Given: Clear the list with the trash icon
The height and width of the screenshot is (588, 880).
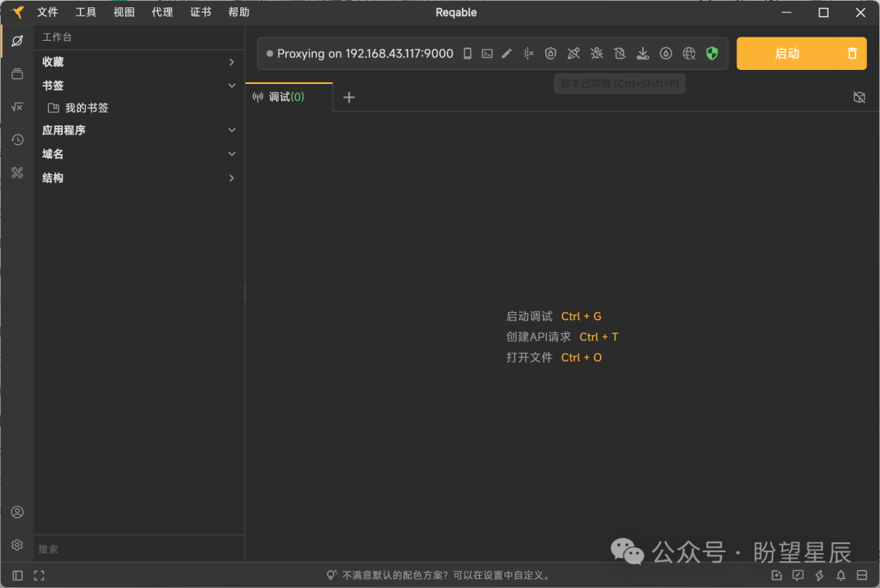Looking at the screenshot, I should pos(852,53).
